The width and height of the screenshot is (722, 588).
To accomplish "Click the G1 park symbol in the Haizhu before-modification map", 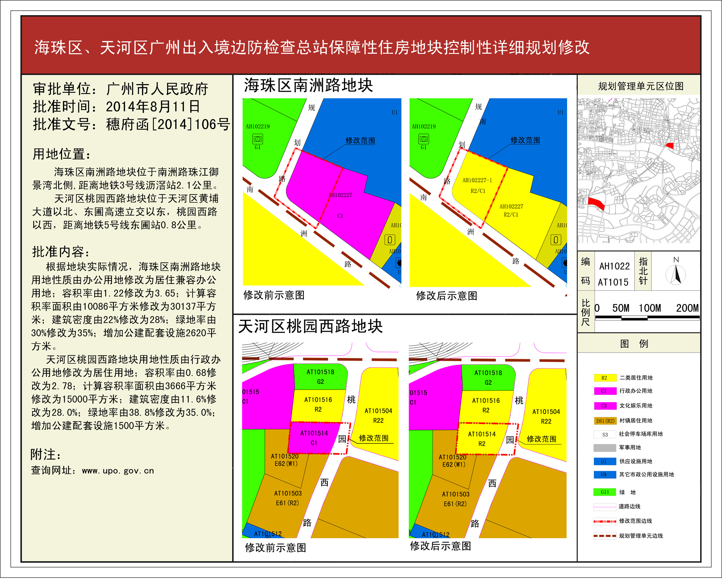I will tap(258, 139).
